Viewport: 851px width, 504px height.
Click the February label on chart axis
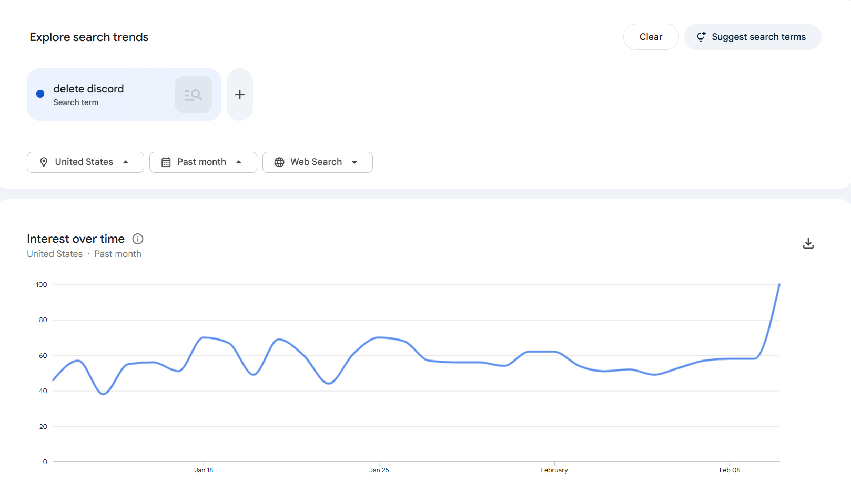[x=554, y=470]
